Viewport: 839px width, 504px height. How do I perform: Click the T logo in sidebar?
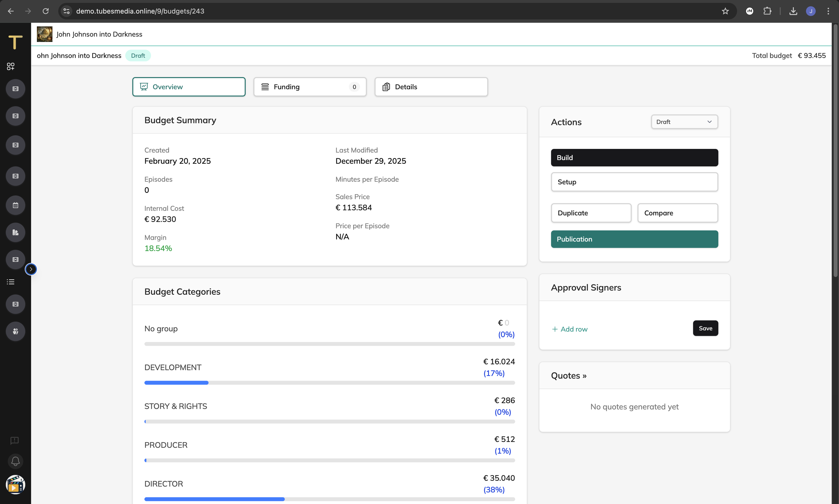[15, 43]
